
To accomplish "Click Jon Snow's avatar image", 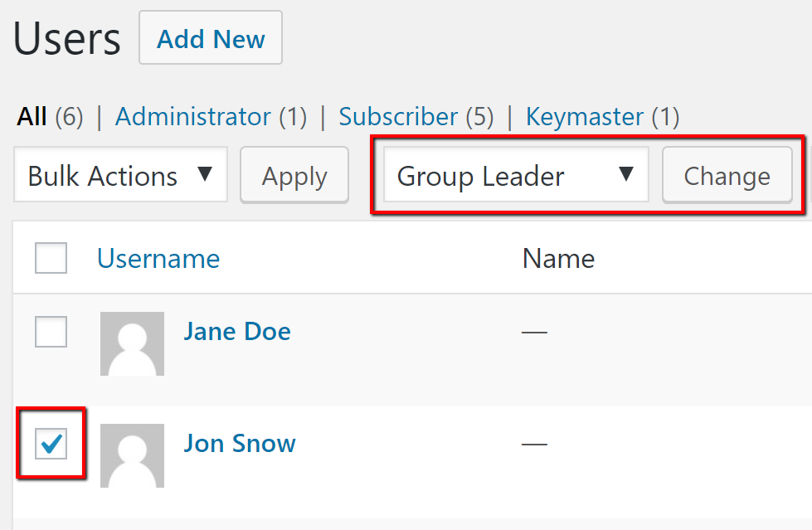I will 132,455.
